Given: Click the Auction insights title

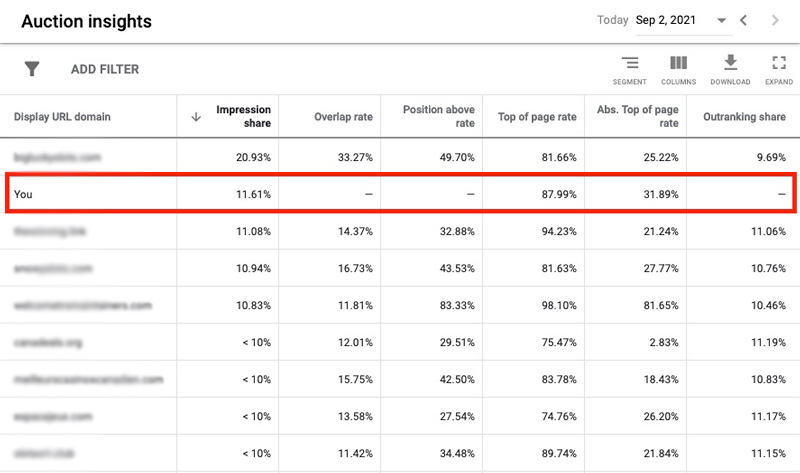Looking at the screenshot, I should pyautogui.click(x=85, y=22).
